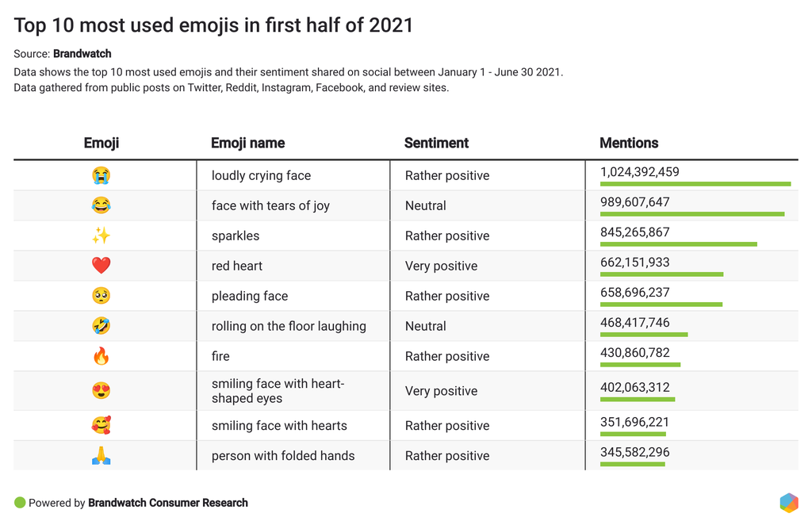Click the face with tears of joy emoji
This screenshot has height=529, width=812.
(101, 205)
